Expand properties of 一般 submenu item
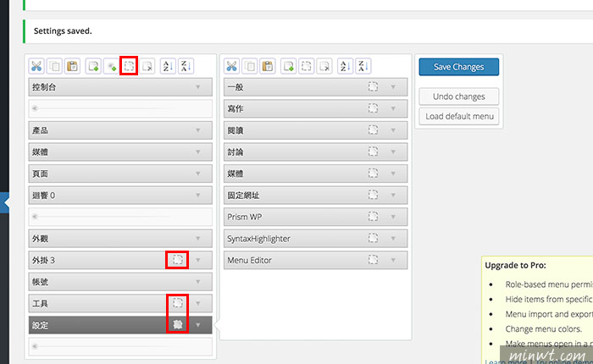This screenshot has height=364, width=593. (393, 87)
